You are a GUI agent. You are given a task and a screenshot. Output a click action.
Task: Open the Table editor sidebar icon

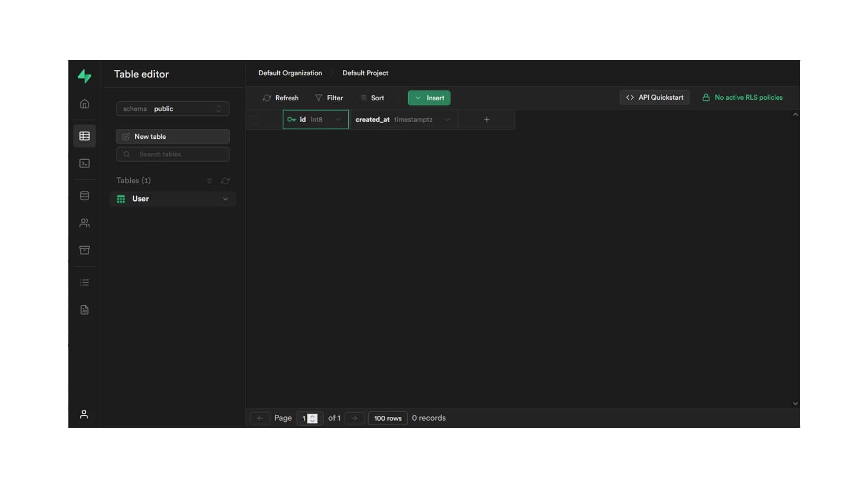pos(85,136)
